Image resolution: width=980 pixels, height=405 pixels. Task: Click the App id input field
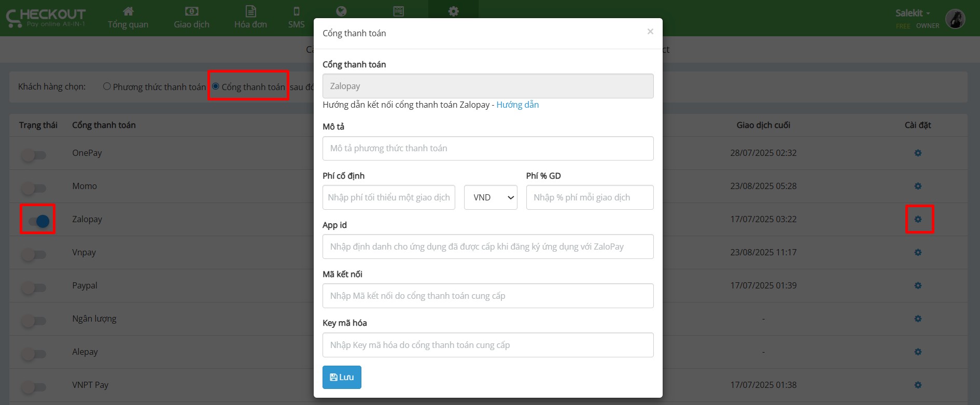[488, 247]
